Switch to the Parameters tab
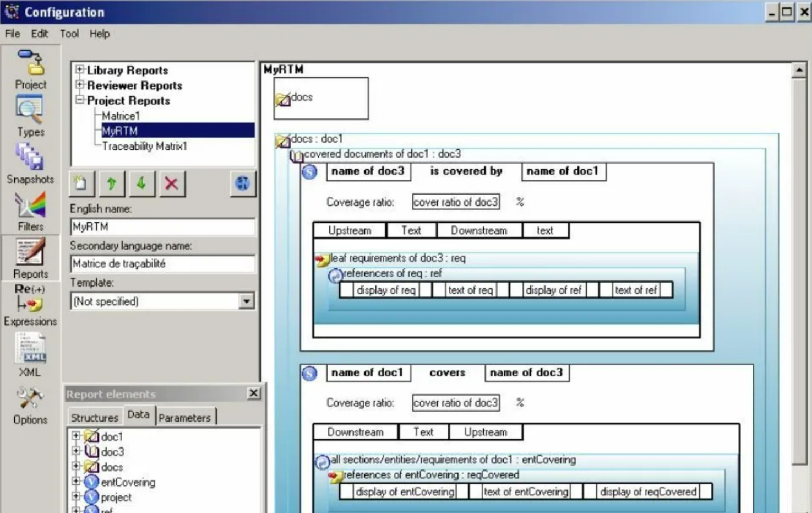The width and height of the screenshot is (812, 513). click(x=184, y=418)
